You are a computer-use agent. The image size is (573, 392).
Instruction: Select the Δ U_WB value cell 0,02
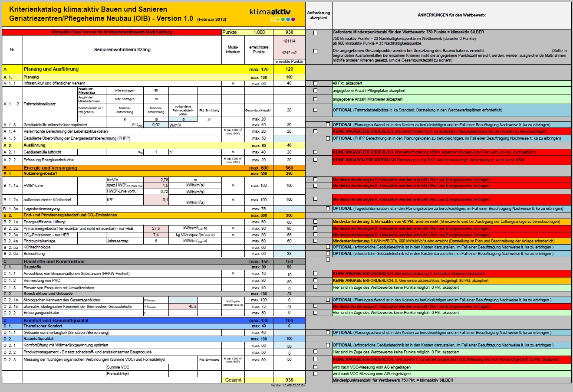tap(156, 125)
